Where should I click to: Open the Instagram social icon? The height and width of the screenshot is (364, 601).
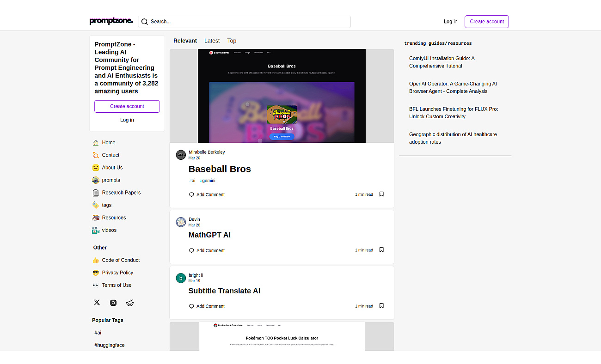(x=113, y=303)
